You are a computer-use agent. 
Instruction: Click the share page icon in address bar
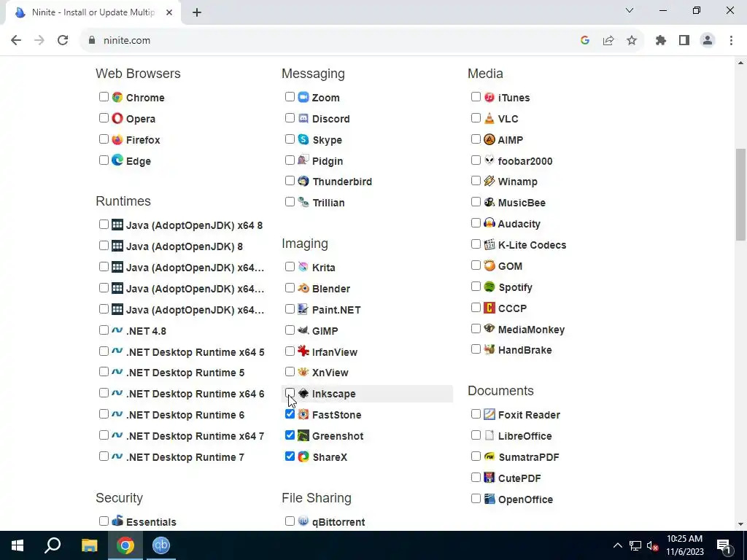(x=608, y=41)
